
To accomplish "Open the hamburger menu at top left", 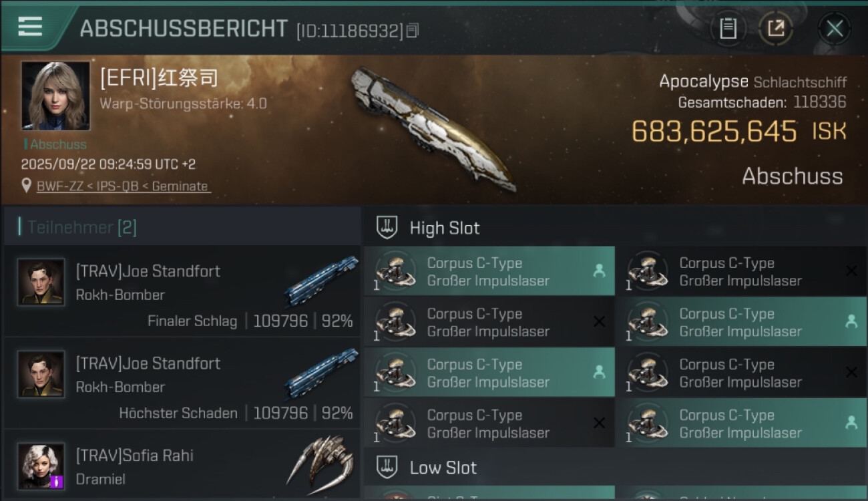I will tap(30, 27).
